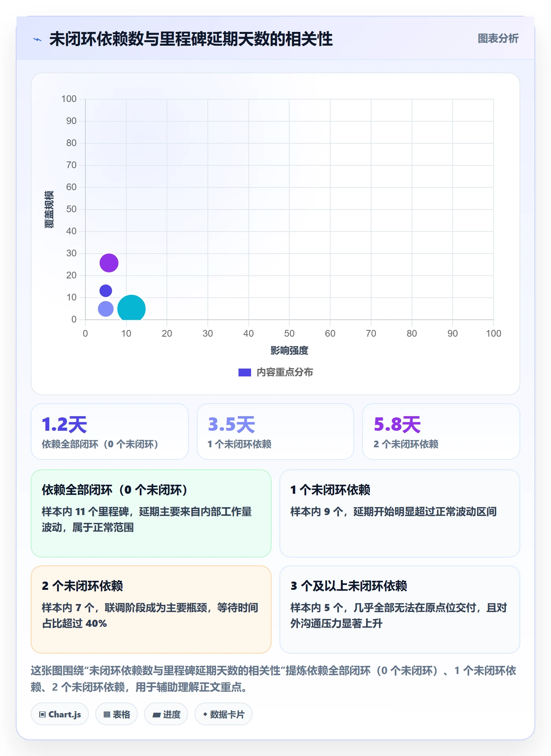Screen dimensions: 551x756
Task: Click the 影响强度 x-axis title
Action: (x=289, y=350)
